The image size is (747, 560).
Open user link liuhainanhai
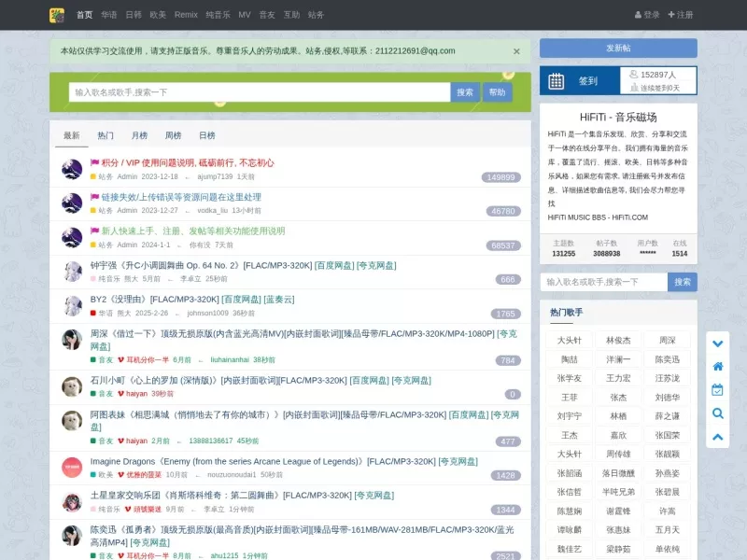click(x=230, y=360)
